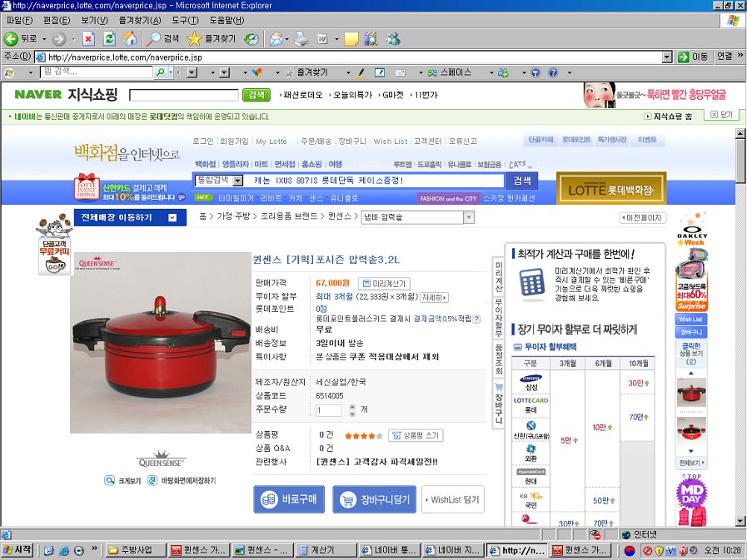Click the Korean flag language icon in the tray
The width and height of the screenshot is (747, 560).
point(630,551)
